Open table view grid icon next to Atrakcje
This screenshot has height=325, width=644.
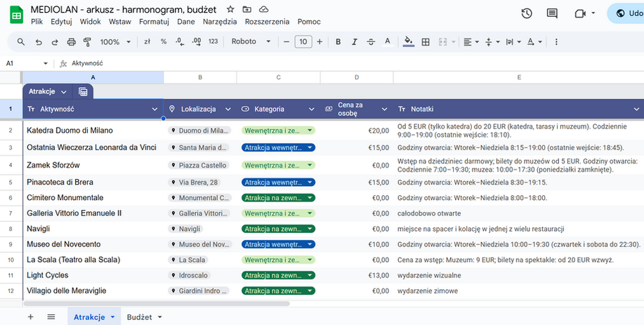point(83,91)
